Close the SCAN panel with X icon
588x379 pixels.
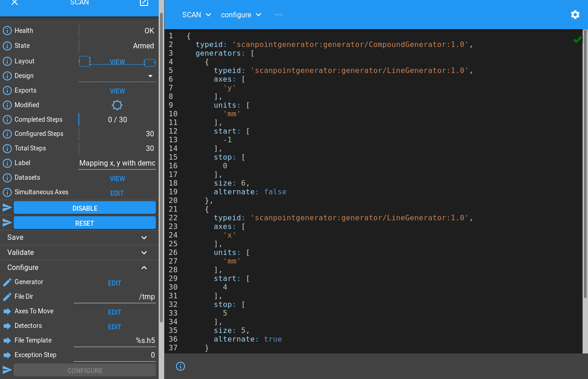[15, 3]
